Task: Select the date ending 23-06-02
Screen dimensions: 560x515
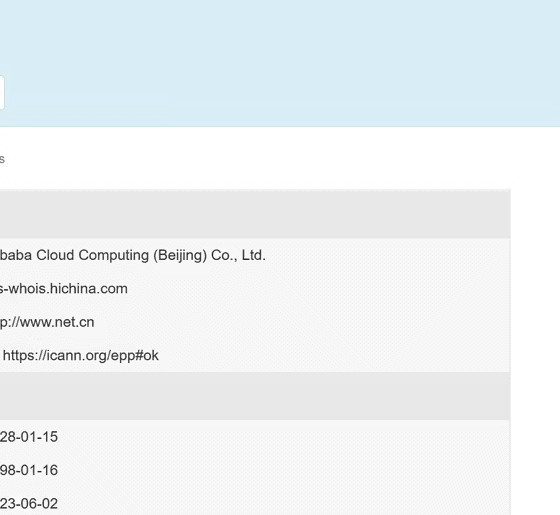Action: tap(29, 504)
